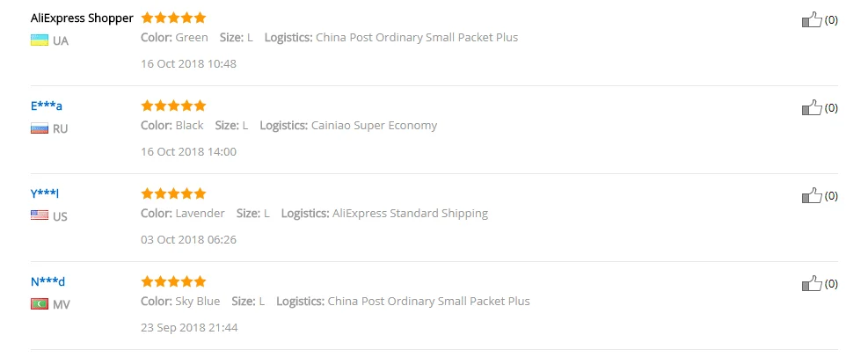The height and width of the screenshot is (357, 868).
Task: Upvote N***d's review with thumbs-up
Action: point(812,284)
